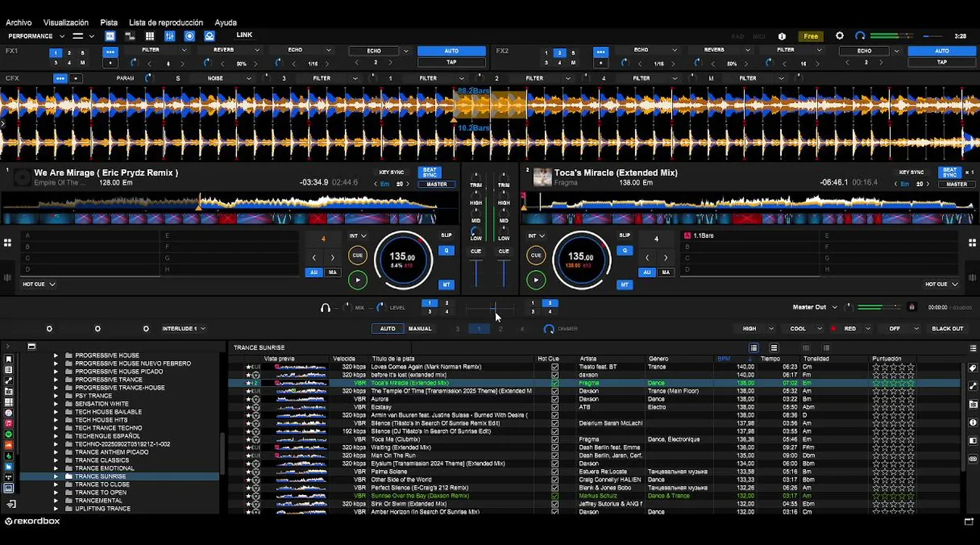
Task: Show the sampler grid panel icon
Action: 150,36
